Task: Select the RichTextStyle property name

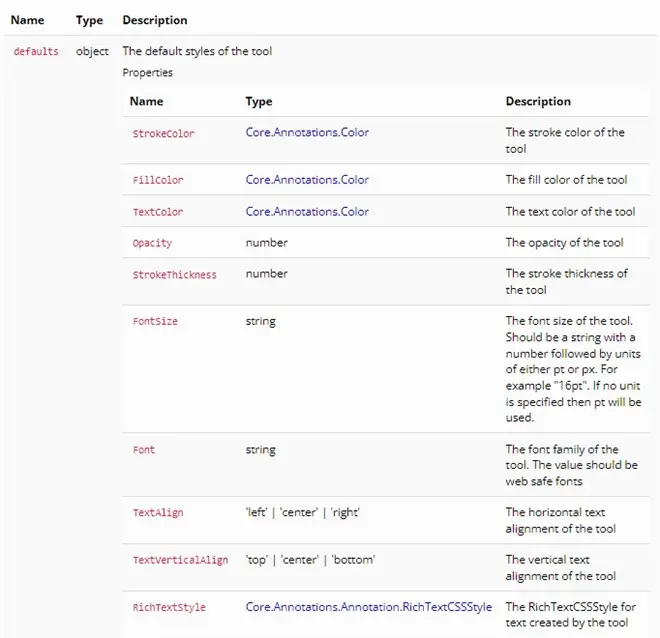Action: click(x=169, y=607)
